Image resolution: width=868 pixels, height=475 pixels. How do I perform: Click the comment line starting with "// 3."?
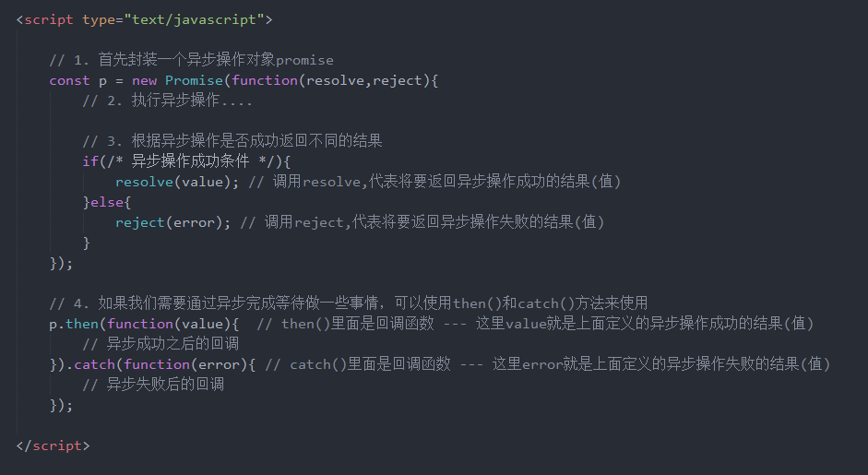click(x=232, y=141)
